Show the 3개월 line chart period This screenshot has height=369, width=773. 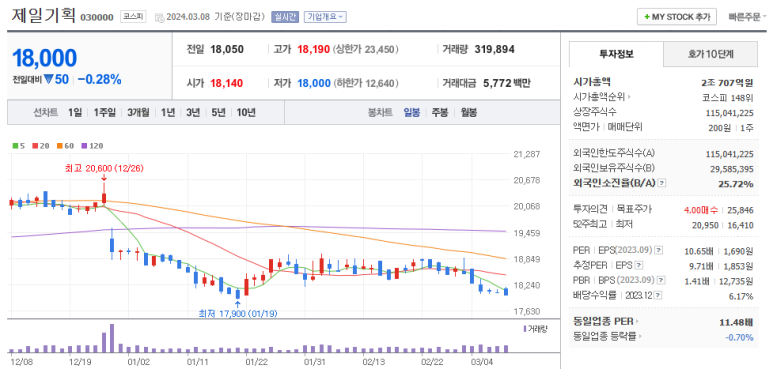click(x=138, y=112)
